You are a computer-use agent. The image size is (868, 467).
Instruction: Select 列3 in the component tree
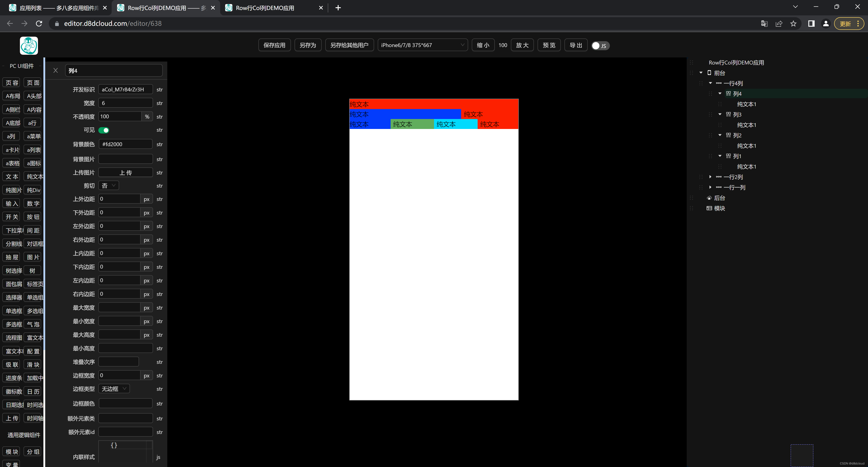point(737,115)
